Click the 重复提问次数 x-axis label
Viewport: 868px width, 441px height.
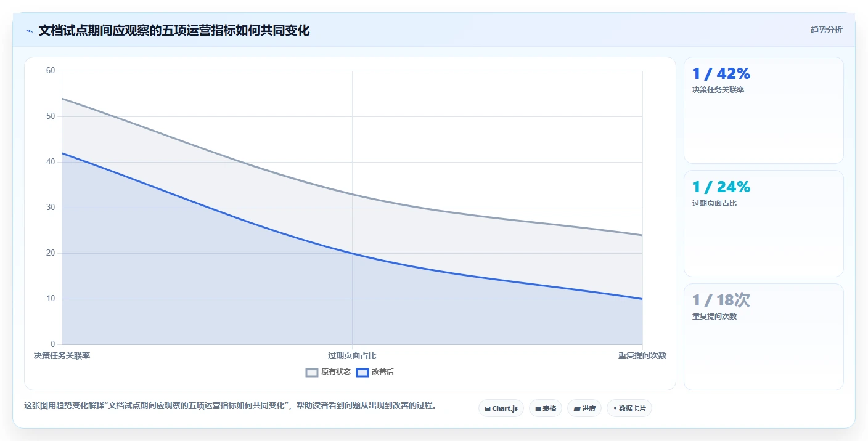point(642,356)
